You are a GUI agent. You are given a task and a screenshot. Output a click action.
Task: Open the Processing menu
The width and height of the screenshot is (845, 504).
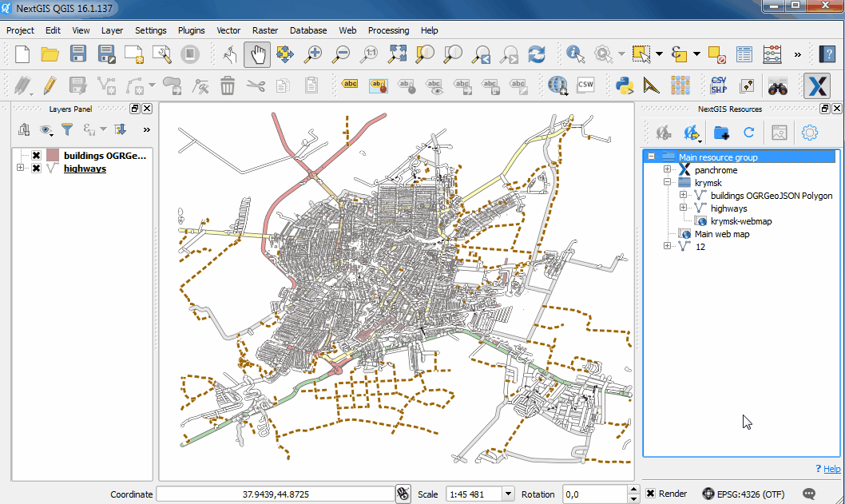tap(388, 30)
